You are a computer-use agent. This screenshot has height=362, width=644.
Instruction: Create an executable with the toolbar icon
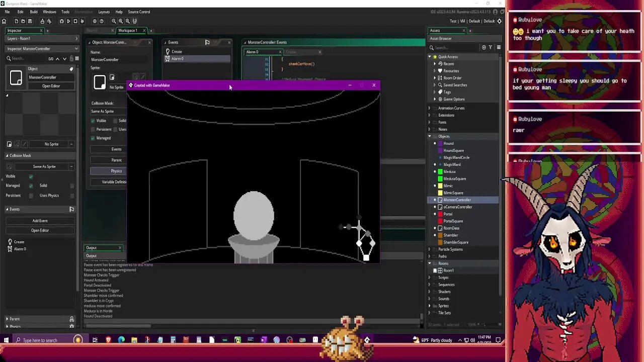pos(42,21)
